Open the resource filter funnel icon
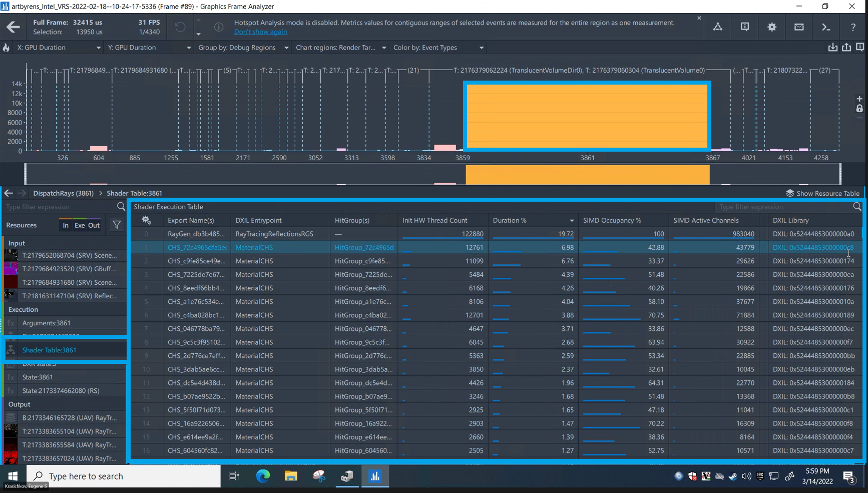 pyautogui.click(x=117, y=225)
